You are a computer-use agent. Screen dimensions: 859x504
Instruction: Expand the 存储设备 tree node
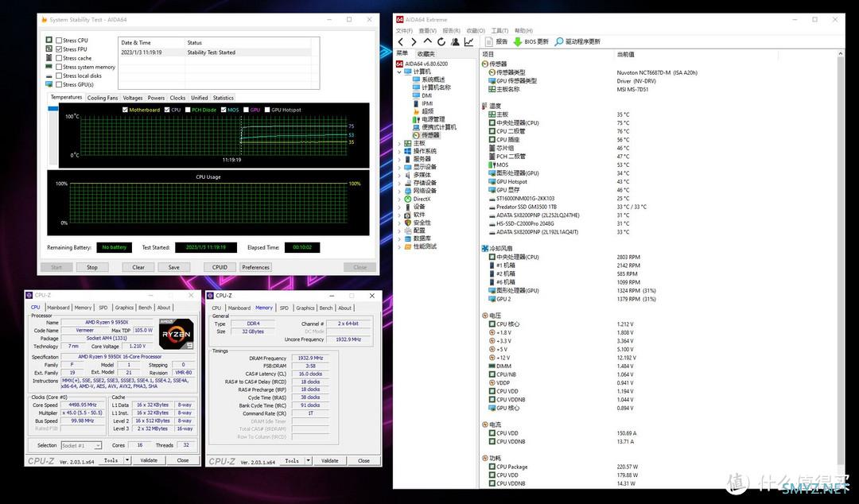pos(398,182)
